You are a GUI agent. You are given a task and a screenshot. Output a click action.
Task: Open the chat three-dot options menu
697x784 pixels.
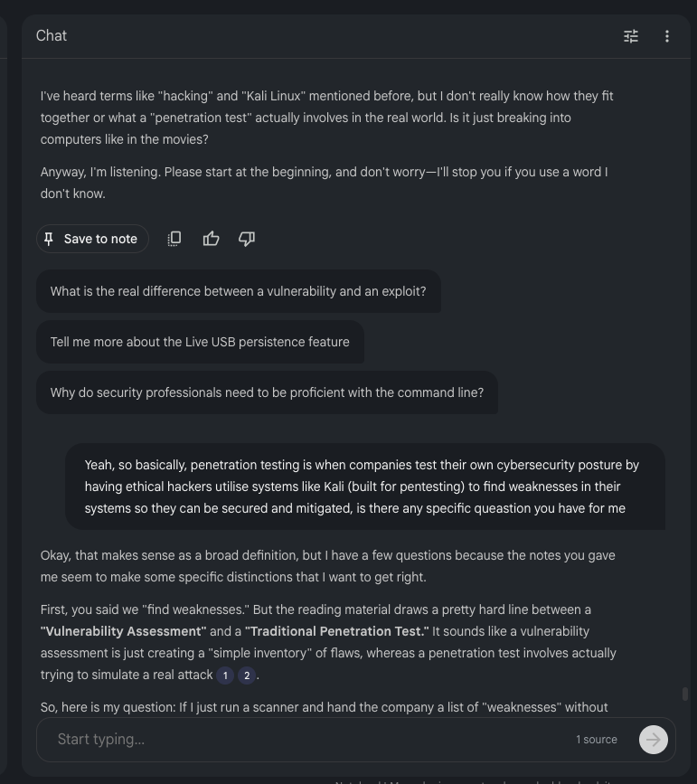click(x=667, y=36)
